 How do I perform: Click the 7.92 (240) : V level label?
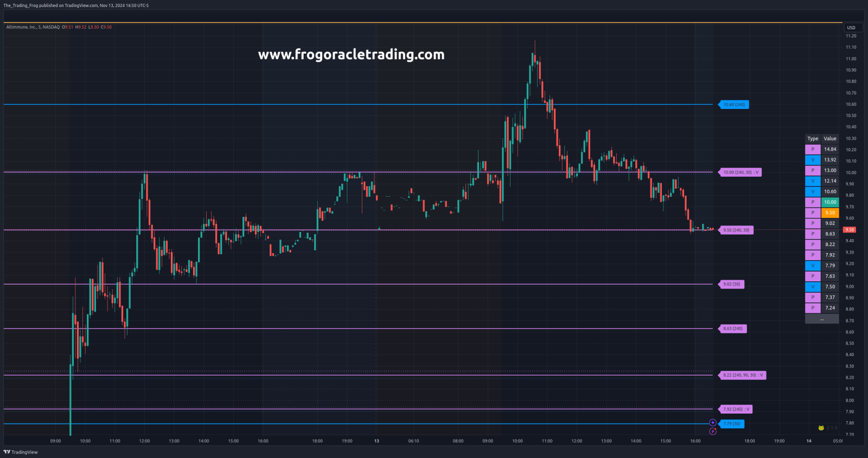pyautogui.click(x=736, y=409)
